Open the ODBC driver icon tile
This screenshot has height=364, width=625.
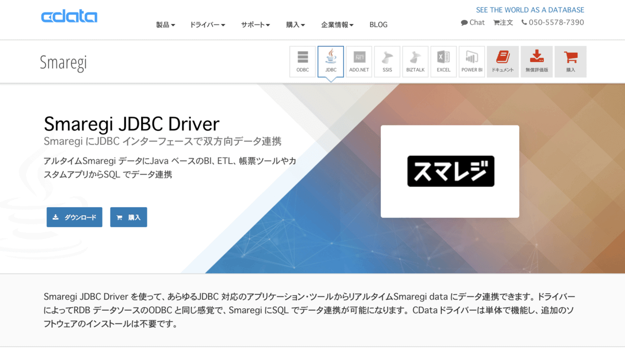coord(303,61)
